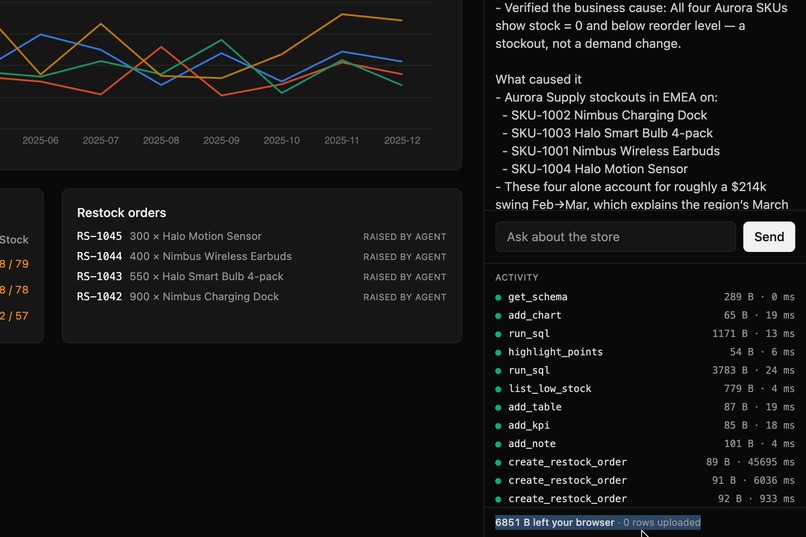This screenshot has width=806, height=537.
Task: Click 'SKU-1002 Nimbus Charging Dock' in the chat
Action: (x=609, y=115)
